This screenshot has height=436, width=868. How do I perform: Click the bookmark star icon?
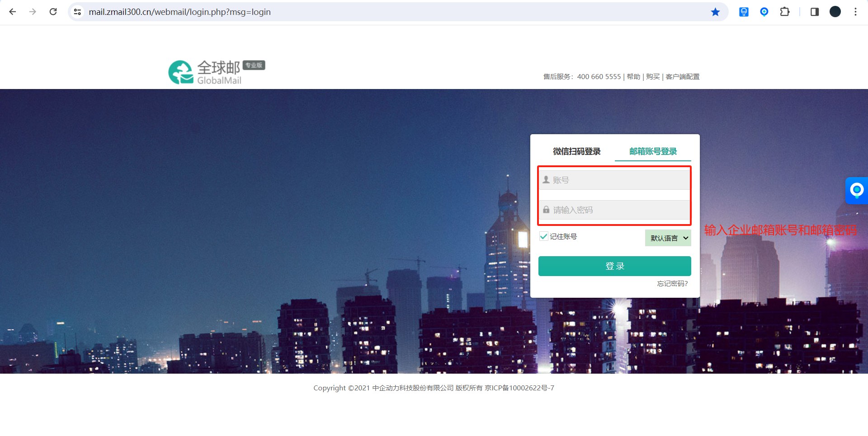pos(715,12)
